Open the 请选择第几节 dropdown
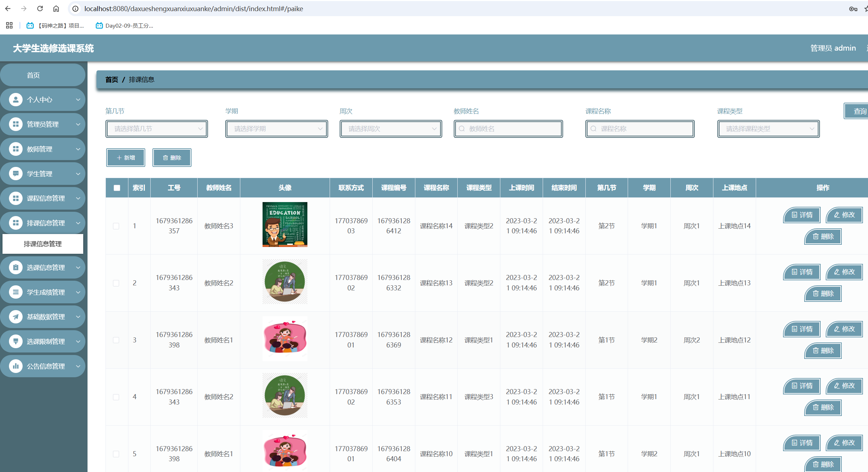This screenshot has height=472, width=868. (x=157, y=129)
